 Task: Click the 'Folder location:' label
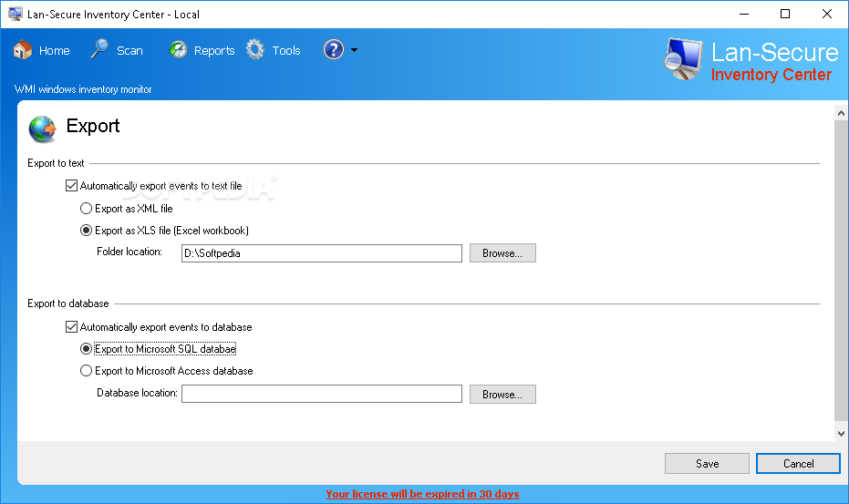click(x=129, y=252)
